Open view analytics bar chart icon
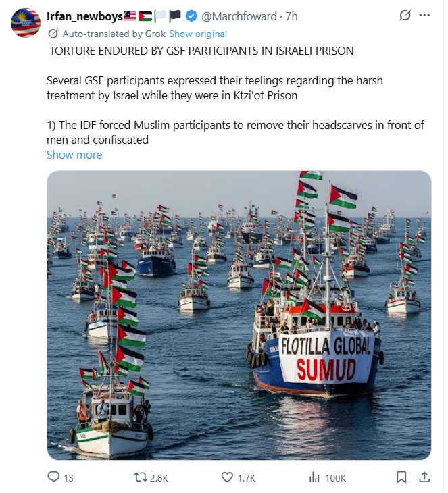The width and height of the screenshot is (448, 493). 314,477
